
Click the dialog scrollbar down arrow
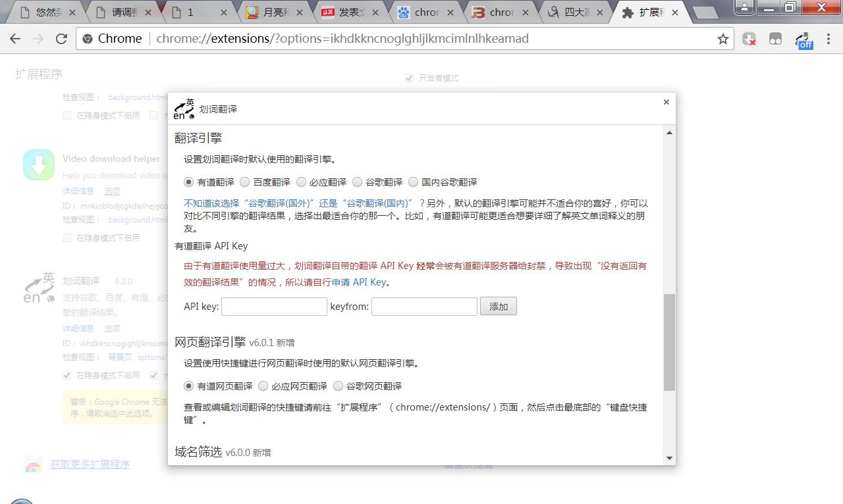[x=668, y=457]
